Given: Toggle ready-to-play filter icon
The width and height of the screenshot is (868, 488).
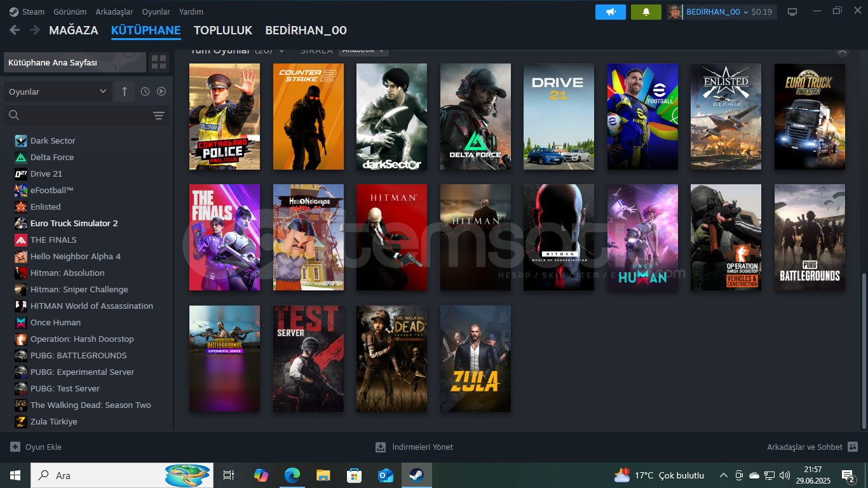Looking at the screenshot, I should pyautogui.click(x=161, y=91).
